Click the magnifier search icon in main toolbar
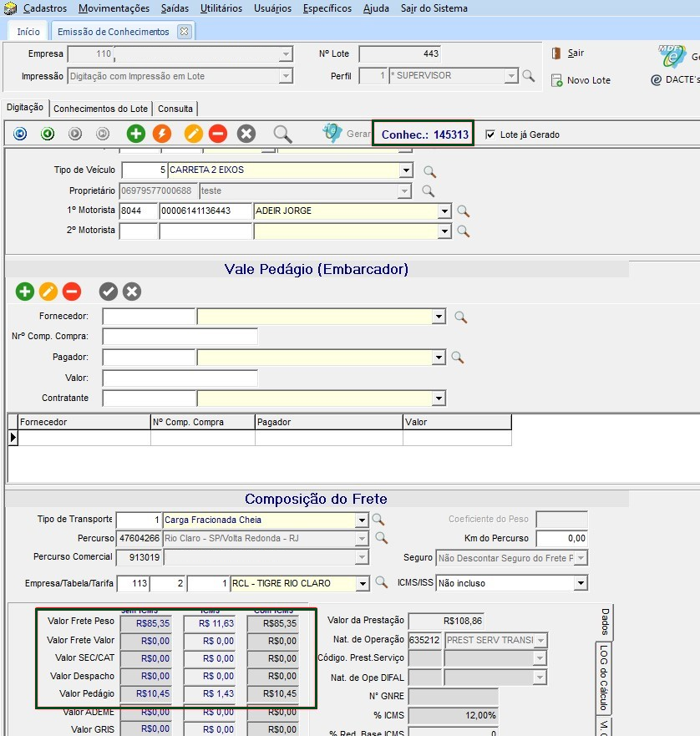The height and width of the screenshot is (736, 700). (x=282, y=134)
